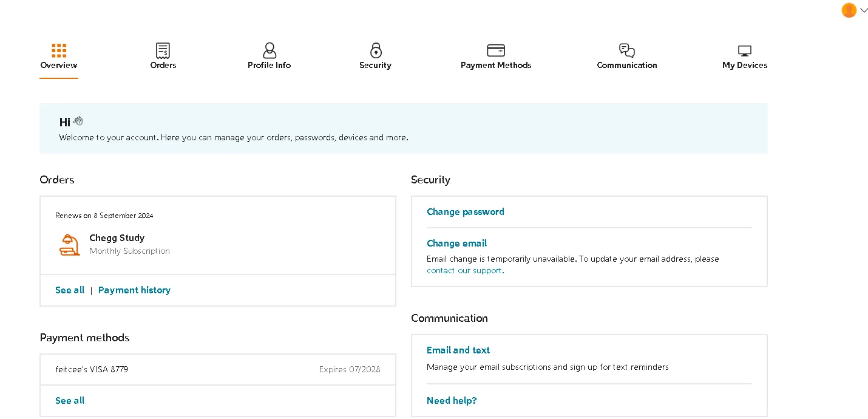Image resolution: width=868 pixels, height=419 pixels.
Task: Click the Chegg Study subscription title
Action: pyautogui.click(x=117, y=238)
